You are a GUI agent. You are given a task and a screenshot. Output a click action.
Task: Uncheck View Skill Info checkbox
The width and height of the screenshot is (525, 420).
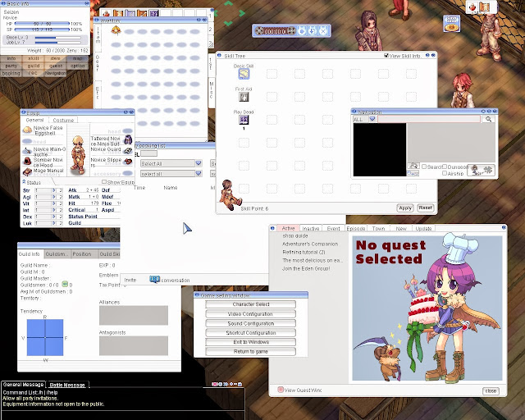(386, 56)
